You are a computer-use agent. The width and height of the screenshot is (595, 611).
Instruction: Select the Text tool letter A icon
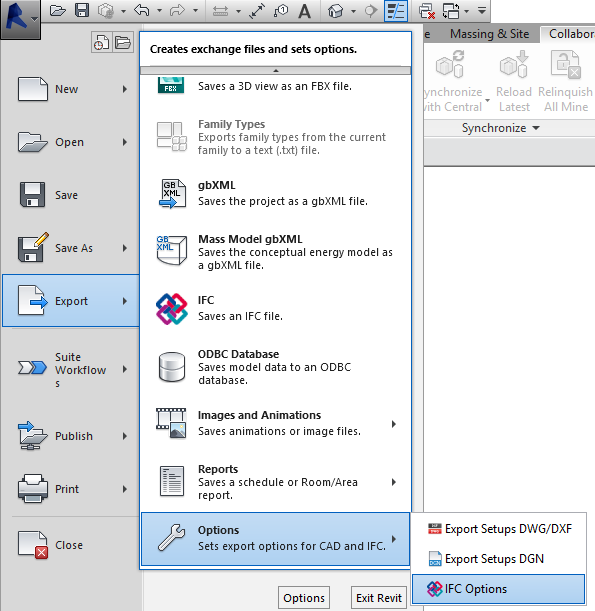[305, 11]
